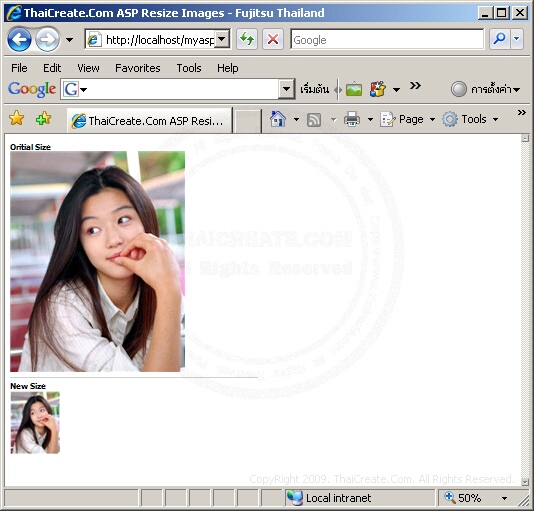
Task: Click the Print icon
Action: pos(352,119)
